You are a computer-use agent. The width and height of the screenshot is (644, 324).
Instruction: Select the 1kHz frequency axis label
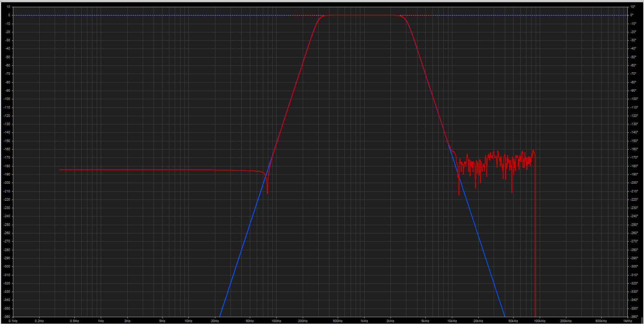point(364,321)
